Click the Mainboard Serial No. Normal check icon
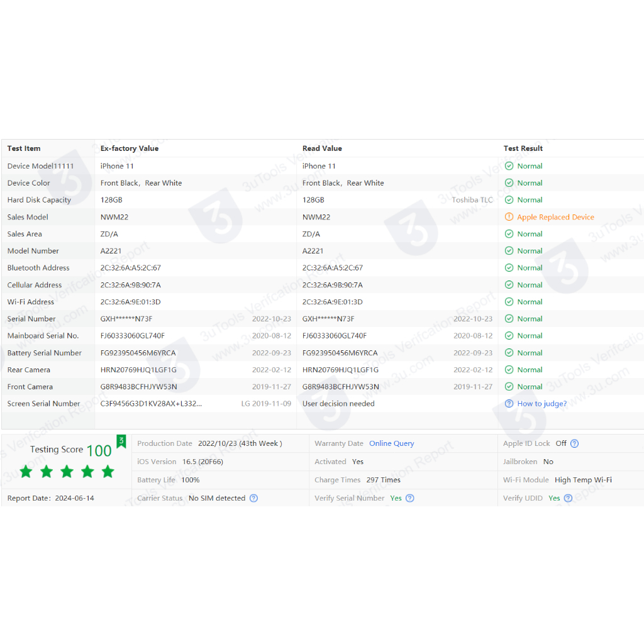The image size is (644, 644). (509, 336)
